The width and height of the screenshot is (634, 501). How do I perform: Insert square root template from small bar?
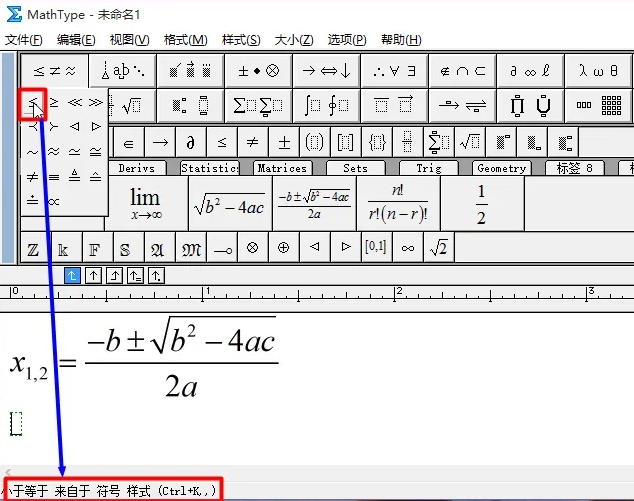[470, 142]
